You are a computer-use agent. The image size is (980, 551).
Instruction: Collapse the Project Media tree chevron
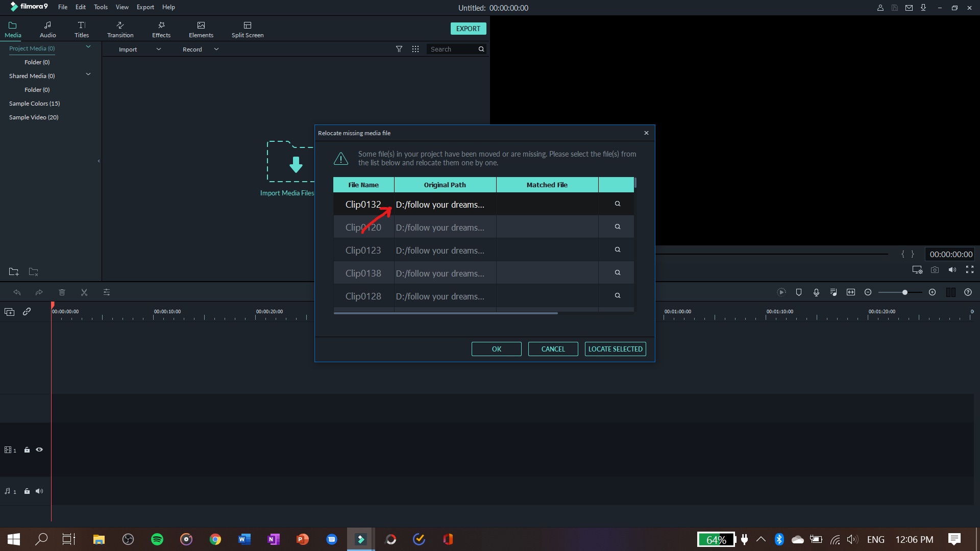click(x=88, y=47)
